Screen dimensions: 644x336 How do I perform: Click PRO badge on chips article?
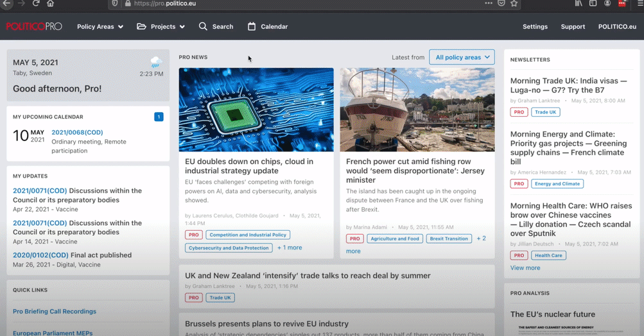[x=193, y=235]
